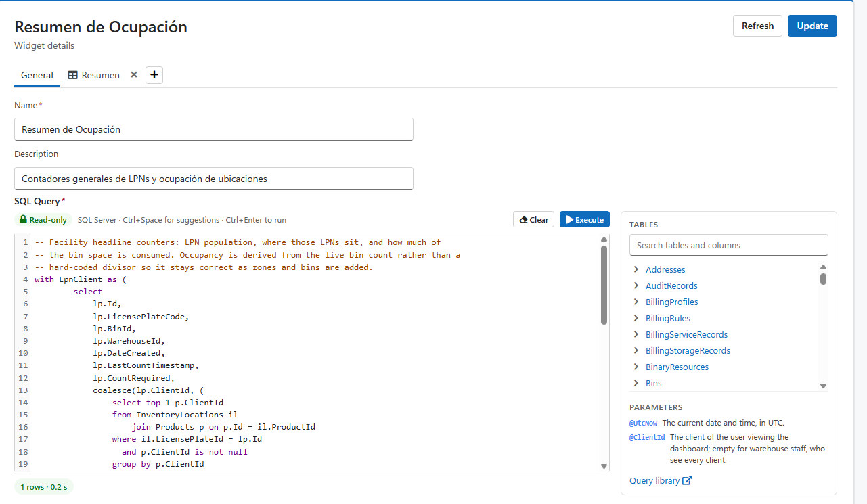Click the play icon on the Execute button
Screen dimensions: 867x504
[x=569, y=220]
